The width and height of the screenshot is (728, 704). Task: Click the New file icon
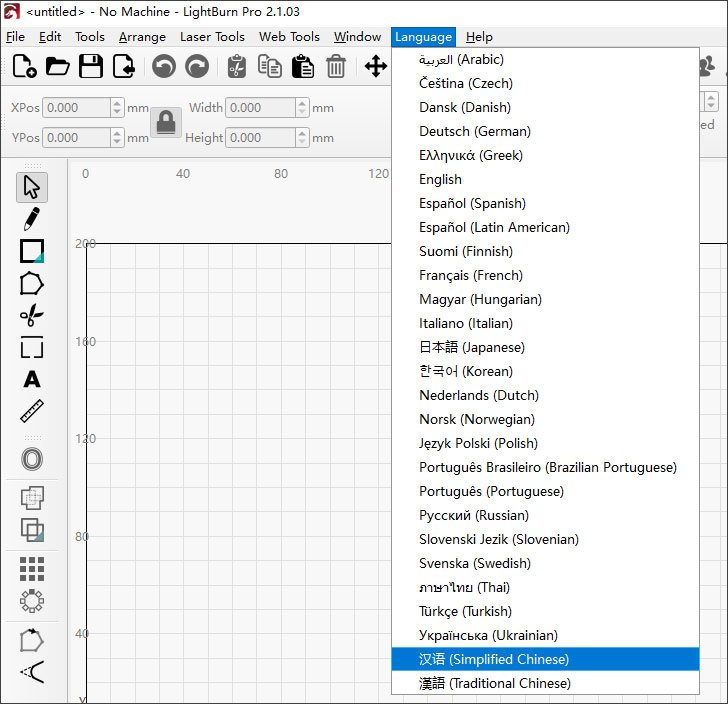tap(25, 66)
